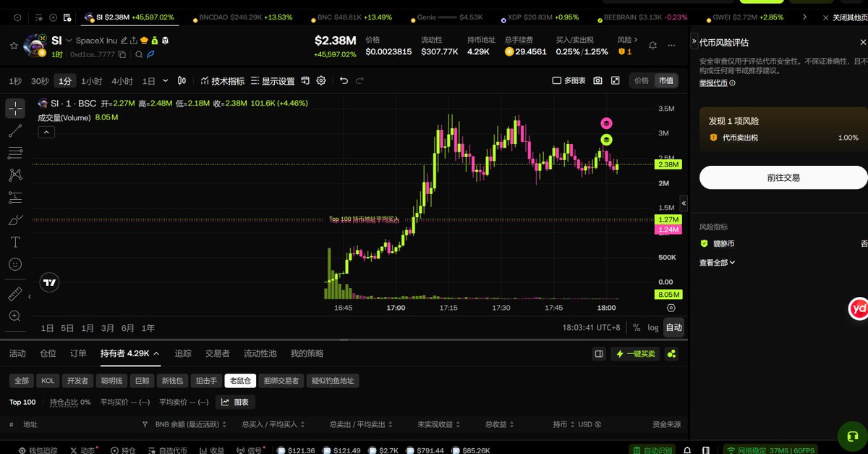Viewport: 868px width, 454px height.
Task: Click the 一键买卖 quick trade button
Action: pyautogui.click(x=637, y=353)
